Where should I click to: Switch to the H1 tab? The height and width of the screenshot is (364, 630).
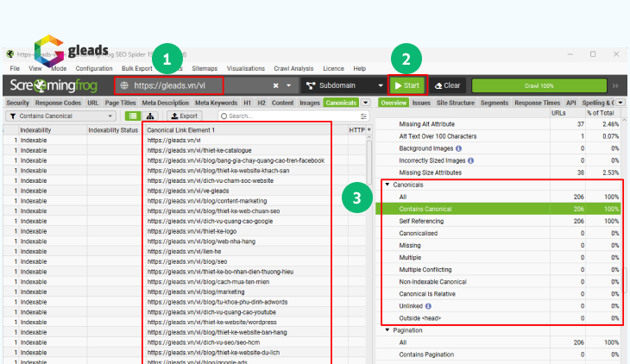247,103
